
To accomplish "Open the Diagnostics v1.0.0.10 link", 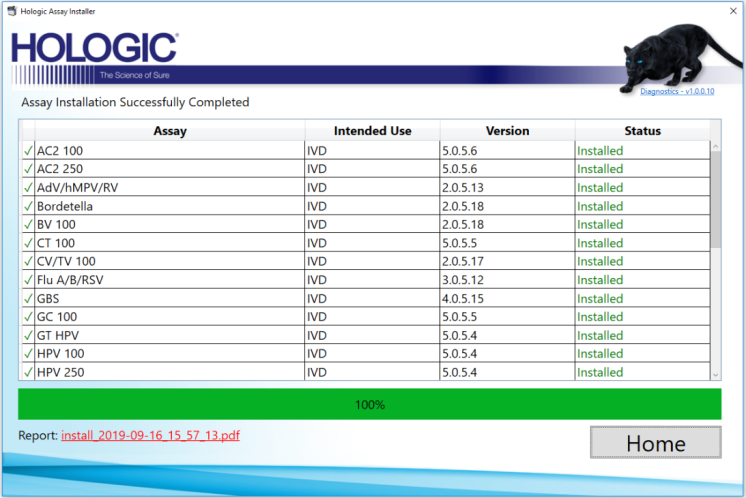I will click(677, 91).
